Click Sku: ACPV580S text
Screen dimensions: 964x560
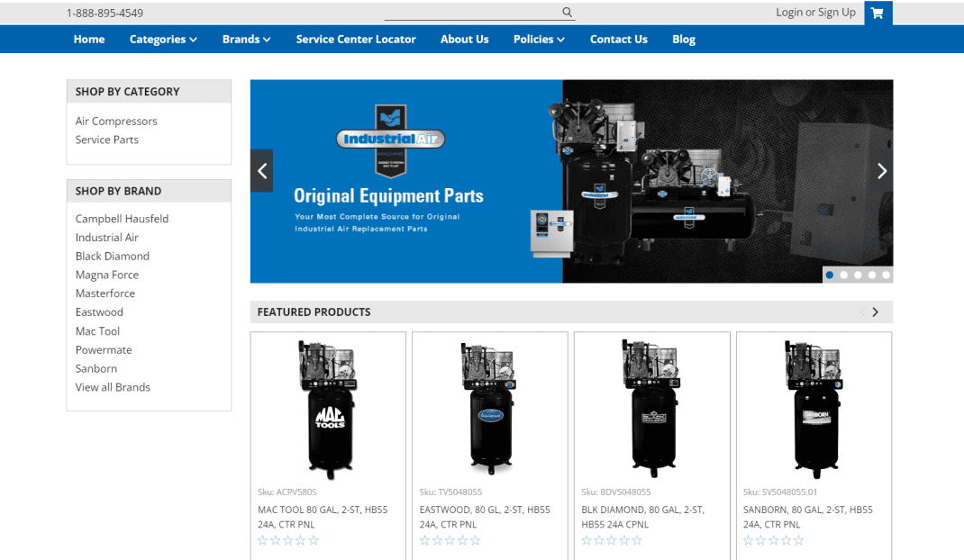point(287,492)
